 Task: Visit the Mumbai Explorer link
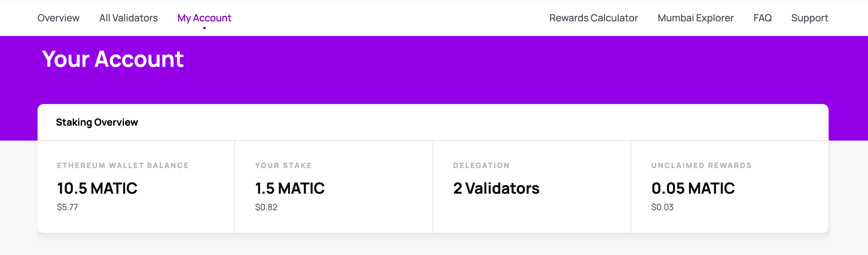point(696,18)
